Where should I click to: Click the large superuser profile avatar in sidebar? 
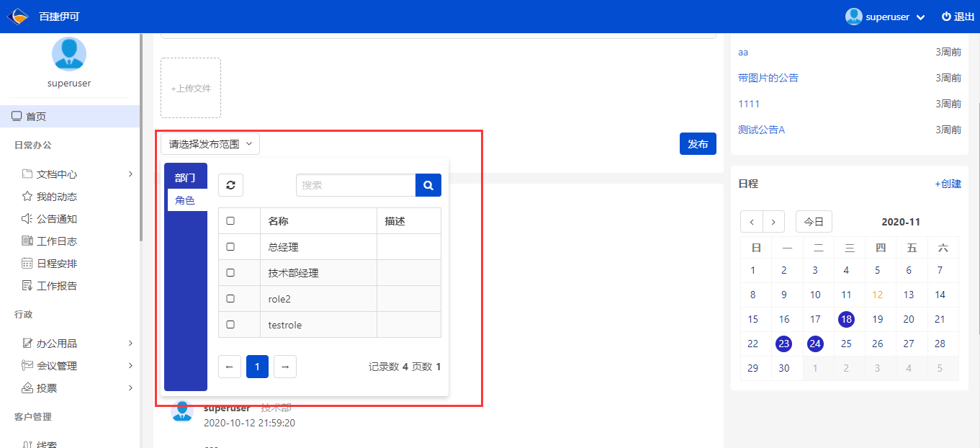point(69,54)
